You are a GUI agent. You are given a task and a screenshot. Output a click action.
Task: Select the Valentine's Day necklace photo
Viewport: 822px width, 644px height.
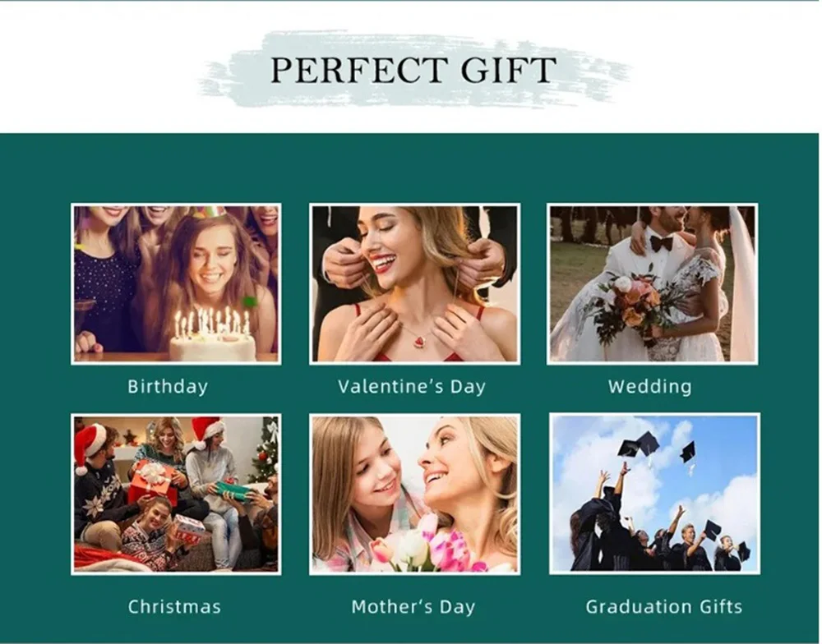click(414, 283)
